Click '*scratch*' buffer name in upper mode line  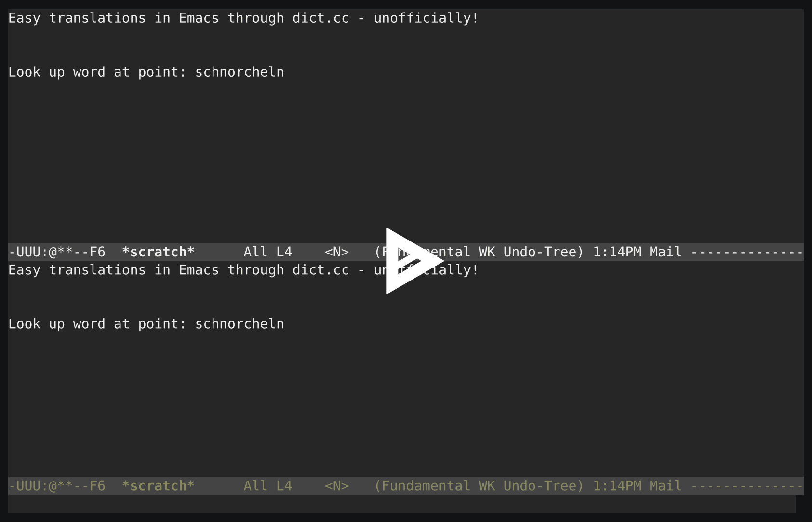pyautogui.click(x=158, y=252)
